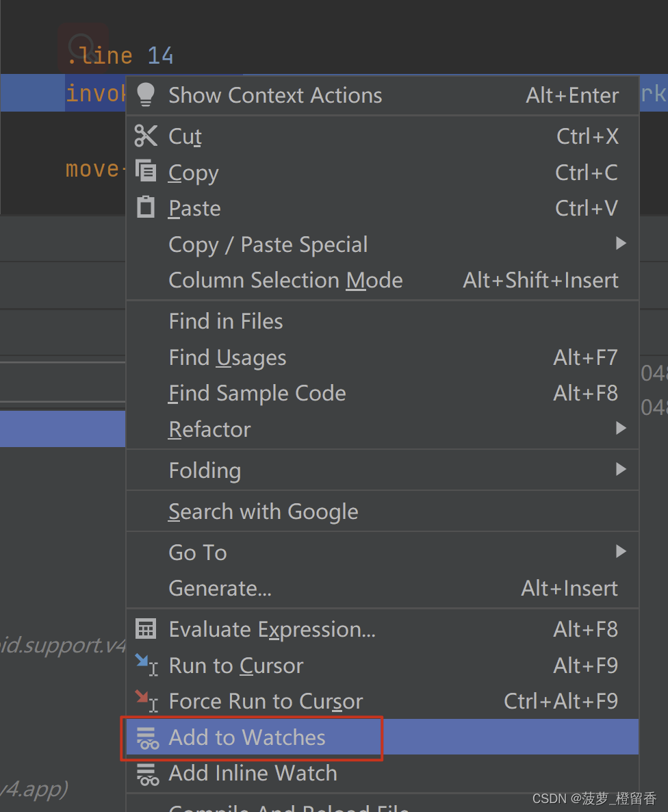Open the Go To submenu arrow
Viewport: 668px width, 812px height.
click(x=621, y=551)
